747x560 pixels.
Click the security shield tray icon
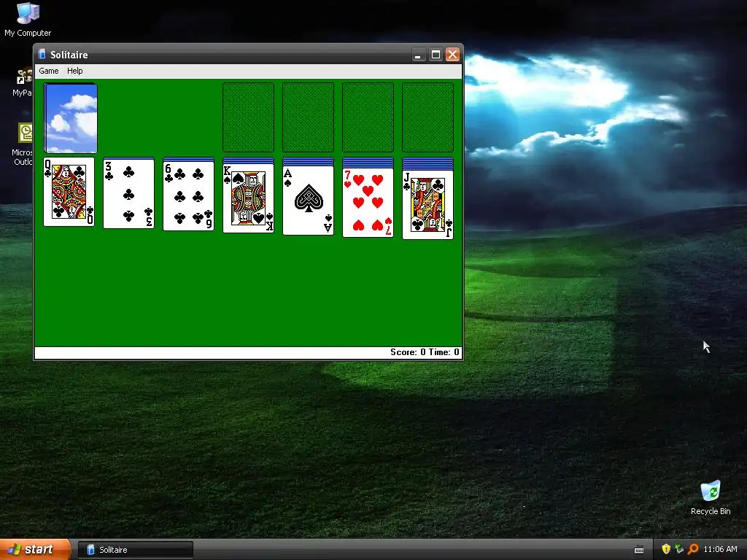(x=666, y=549)
